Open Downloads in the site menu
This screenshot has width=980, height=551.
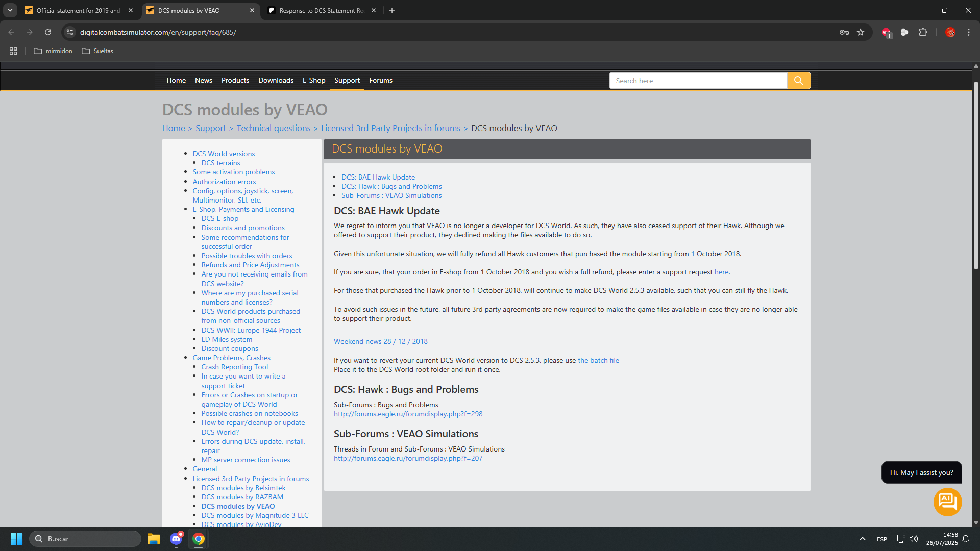coord(276,80)
